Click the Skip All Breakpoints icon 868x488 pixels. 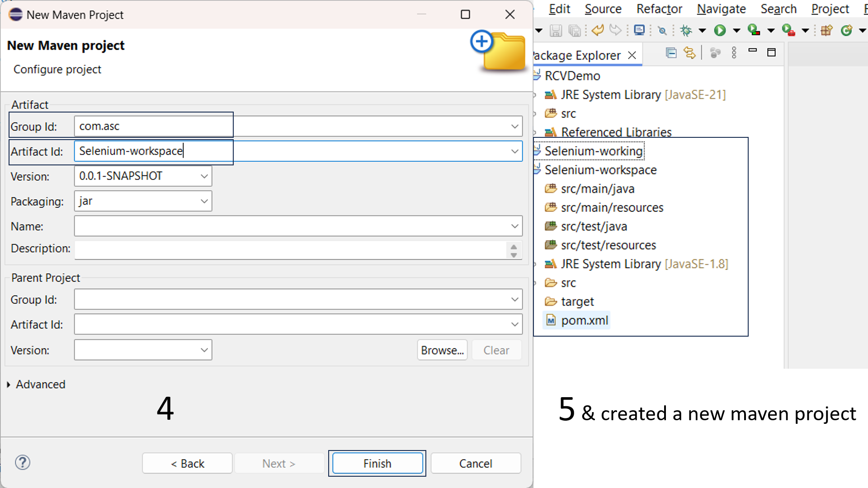tap(662, 30)
